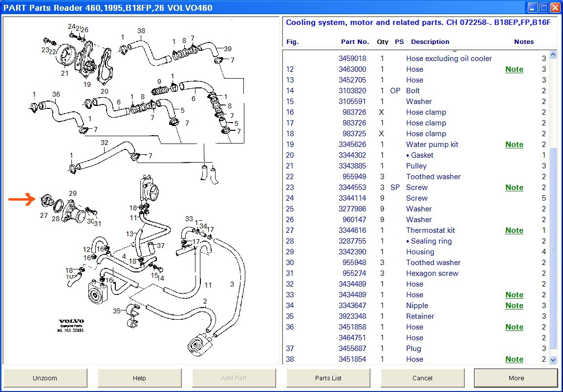Click the Description column header

click(x=430, y=41)
